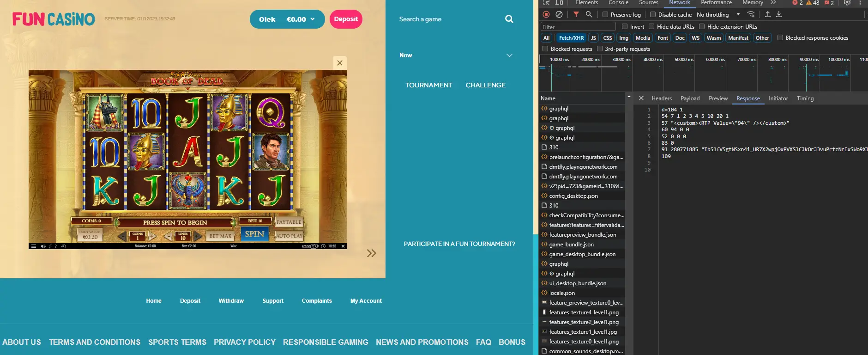Check Blocked response cookies
Screen dimensions: 868x355
click(x=780, y=37)
